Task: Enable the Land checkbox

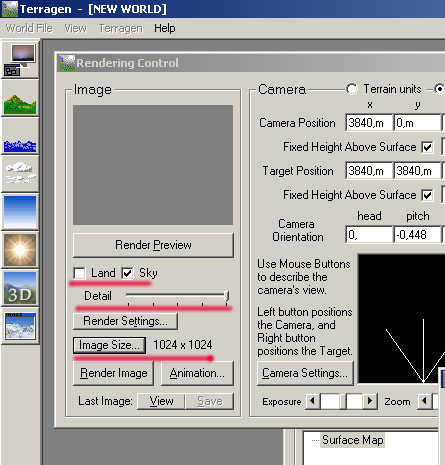Action: pyautogui.click(x=79, y=273)
